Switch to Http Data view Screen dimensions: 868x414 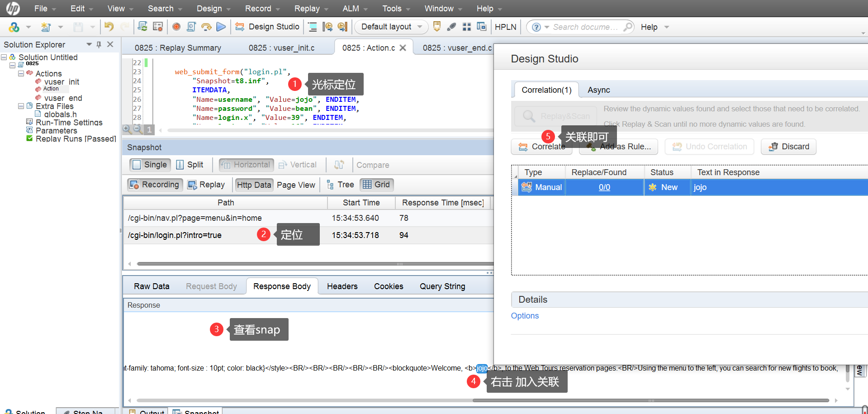(254, 185)
